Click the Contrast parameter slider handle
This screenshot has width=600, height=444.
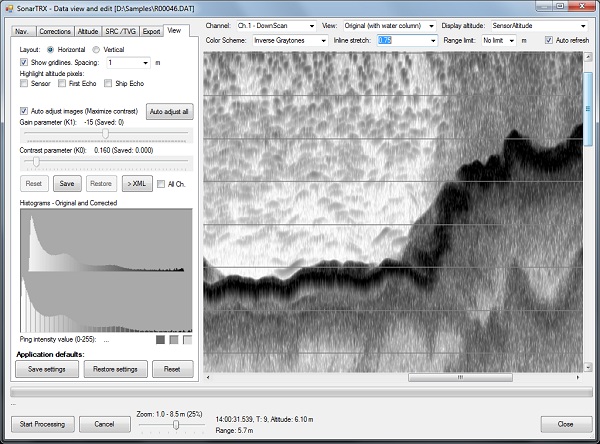click(36, 162)
